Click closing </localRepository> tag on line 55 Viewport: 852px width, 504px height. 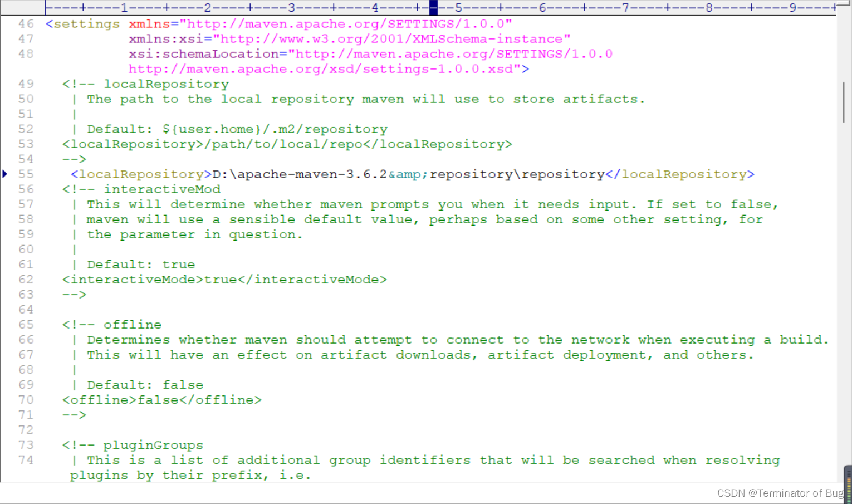pos(680,174)
